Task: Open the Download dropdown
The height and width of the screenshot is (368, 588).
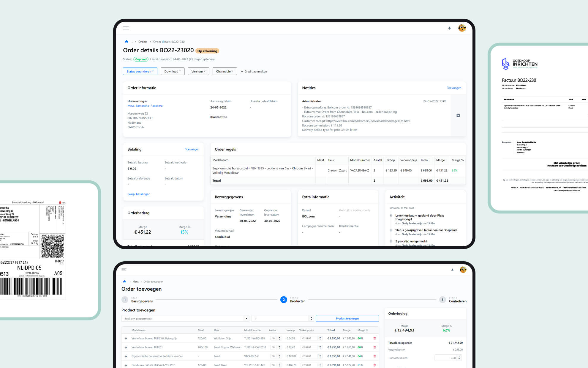Action: (173, 71)
